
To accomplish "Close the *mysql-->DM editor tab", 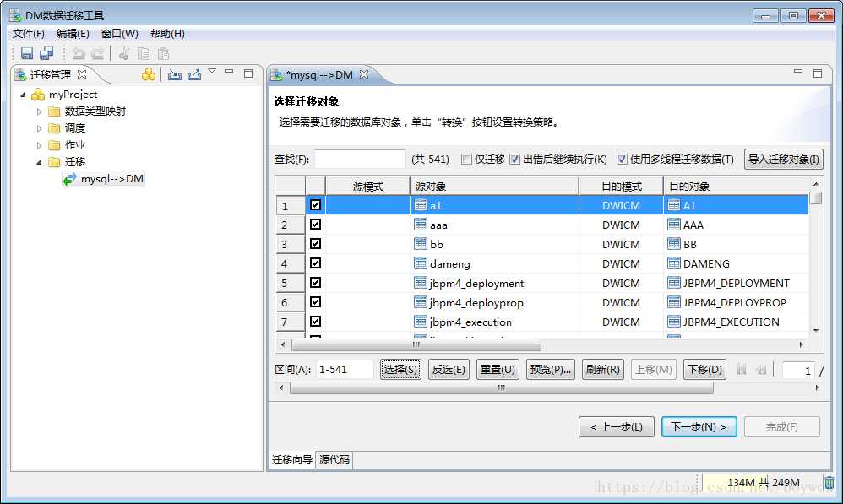I will click(x=364, y=74).
